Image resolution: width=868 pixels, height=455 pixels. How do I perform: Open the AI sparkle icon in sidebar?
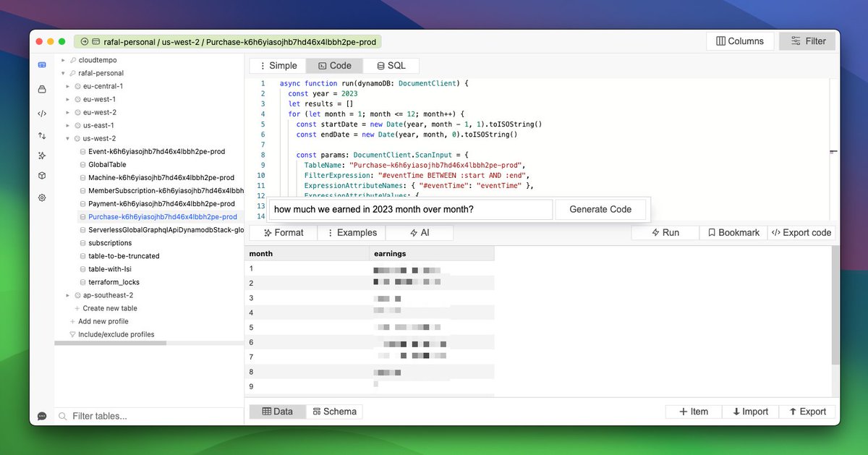click(x=42, y=156)
